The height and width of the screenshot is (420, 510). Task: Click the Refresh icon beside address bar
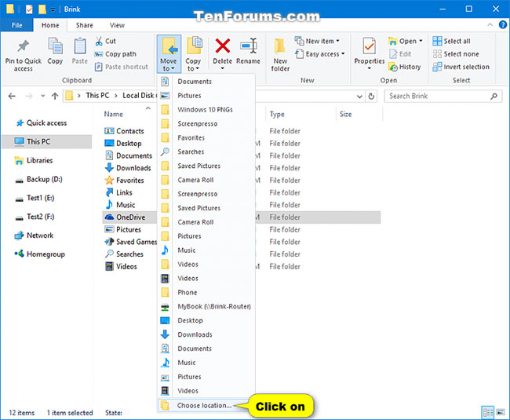pos(371,97)
